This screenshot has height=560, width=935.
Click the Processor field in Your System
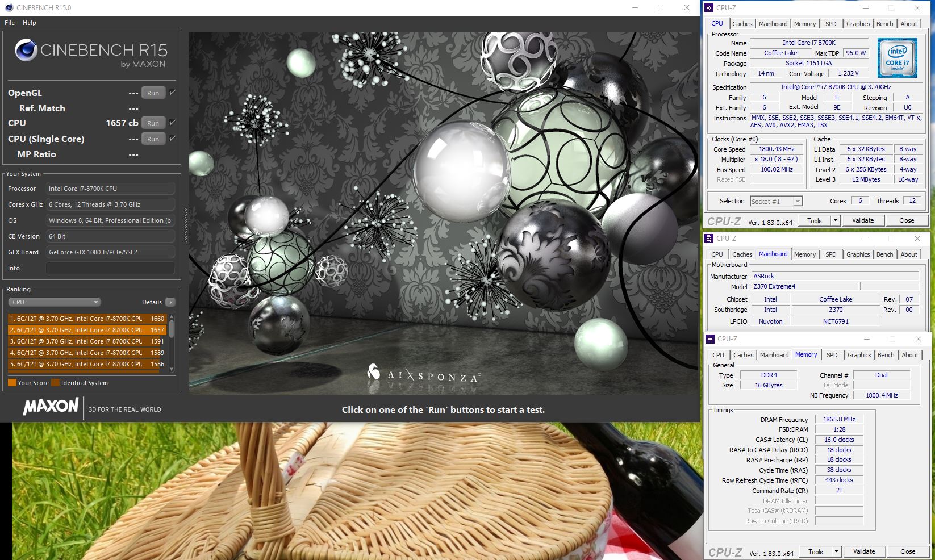click(110, 189)
